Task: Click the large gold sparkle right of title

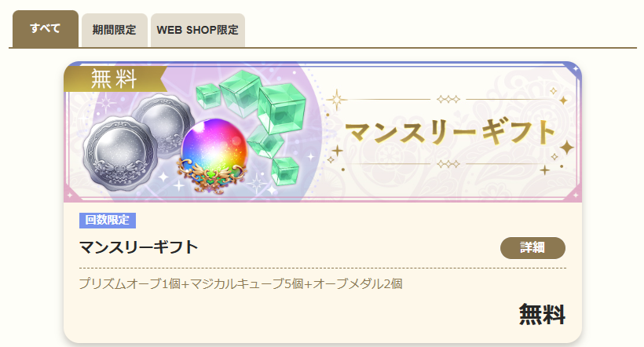Action: coord(566,147)
